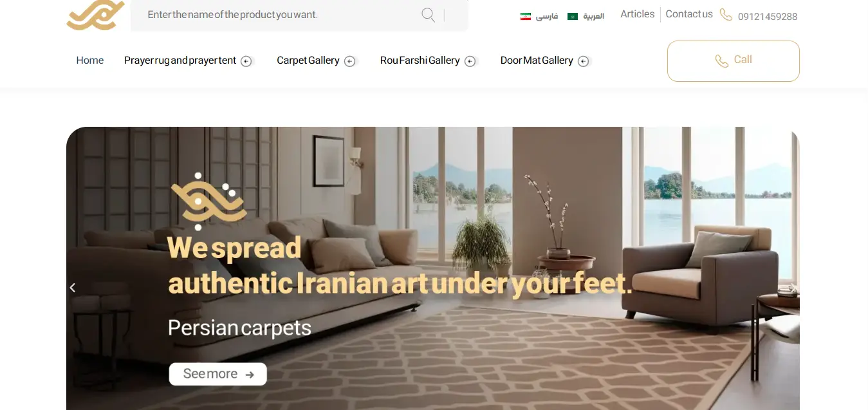Click the previous slide arrow on banner
The image size is (868, 410).
(x=73, y=288)
